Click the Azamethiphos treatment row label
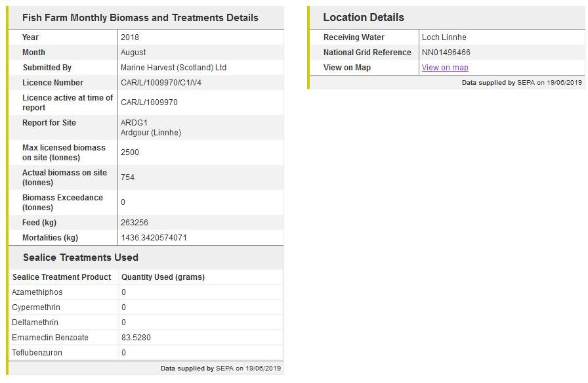588x383 pixels. pos(37,292)
